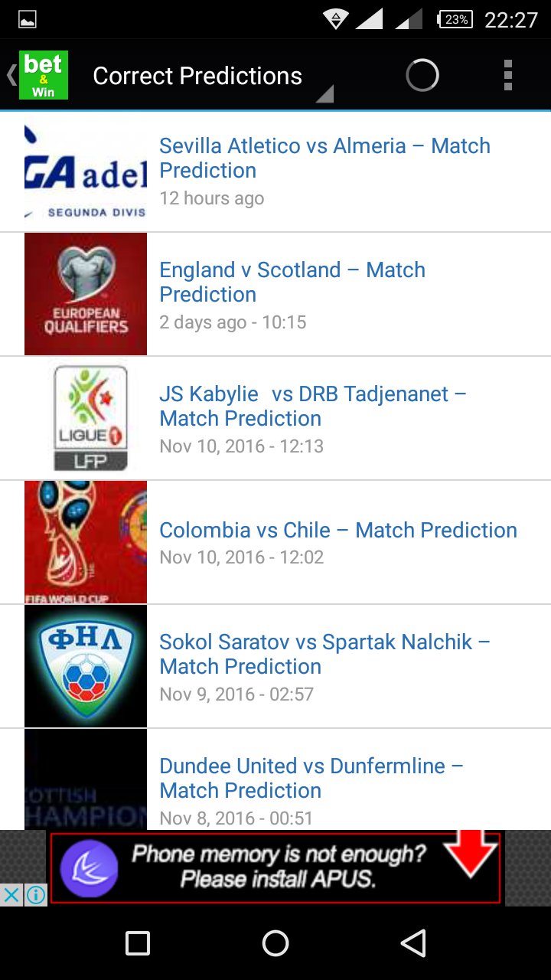This screenshot has height=980, width=551.
Task: Open the three-dot overflow menu
Action: 507,75
